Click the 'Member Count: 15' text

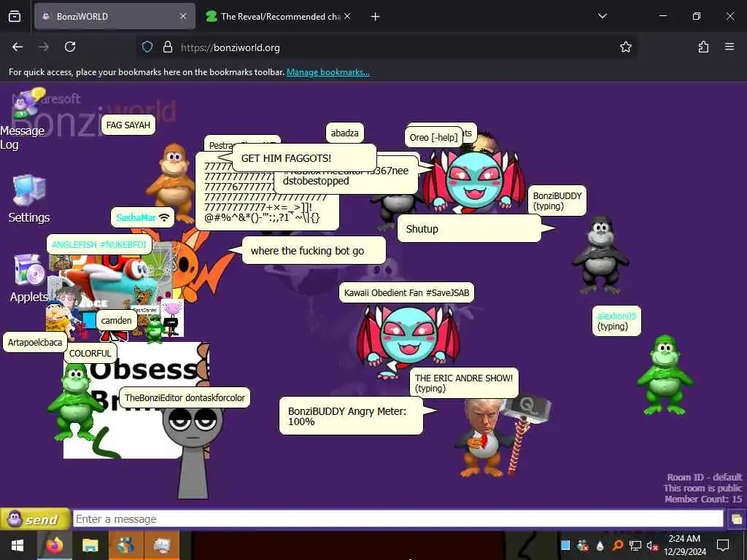click(x=703, y=499)
